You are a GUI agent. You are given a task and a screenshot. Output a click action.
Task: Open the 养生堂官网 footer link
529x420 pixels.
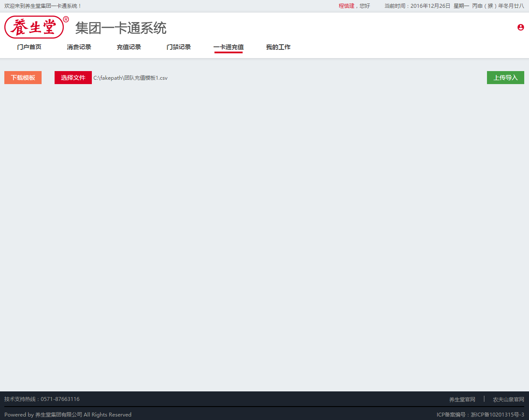point(462,400)
